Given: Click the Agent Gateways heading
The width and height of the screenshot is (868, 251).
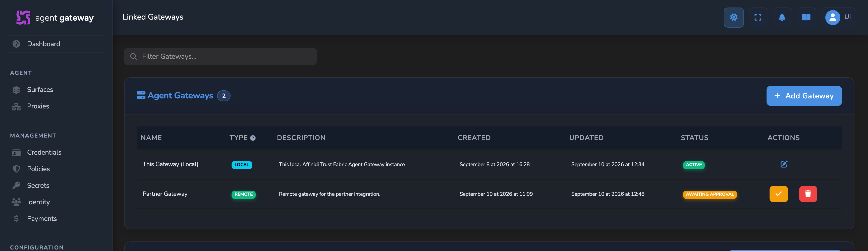Looking at the screenshot, I should 180,96.
